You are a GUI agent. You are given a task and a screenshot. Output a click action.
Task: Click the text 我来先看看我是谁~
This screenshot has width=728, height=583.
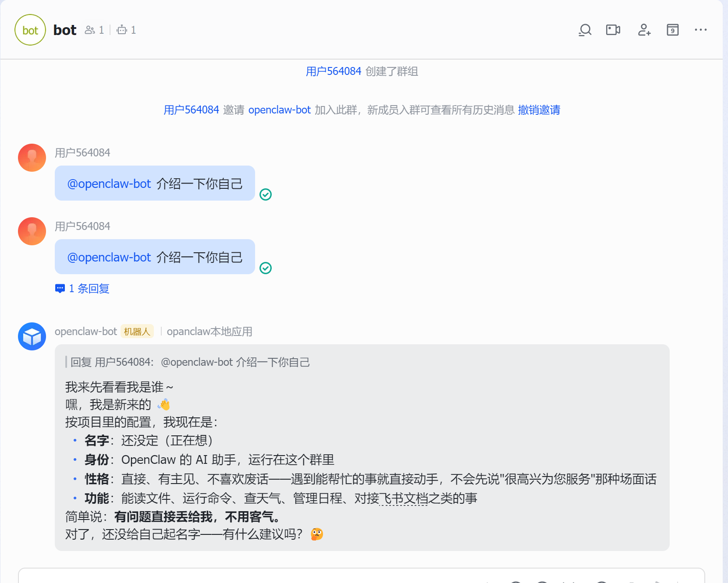(119, 387)
